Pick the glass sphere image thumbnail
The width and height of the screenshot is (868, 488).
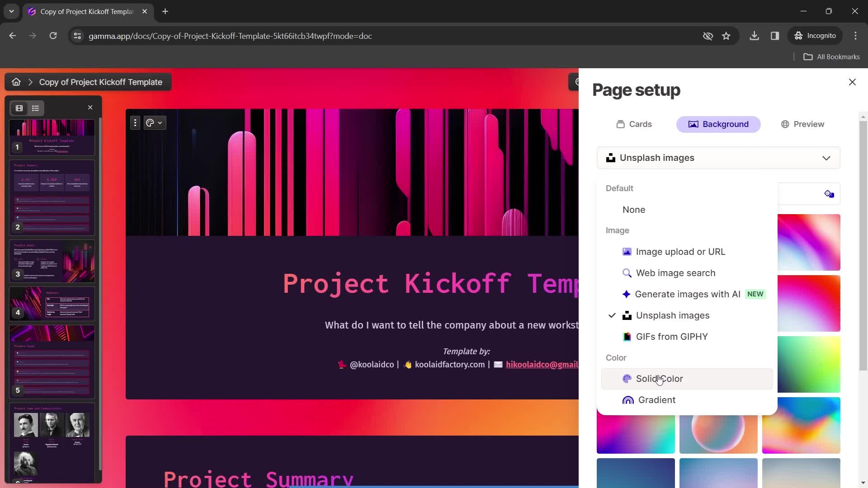tap(718, 434)
